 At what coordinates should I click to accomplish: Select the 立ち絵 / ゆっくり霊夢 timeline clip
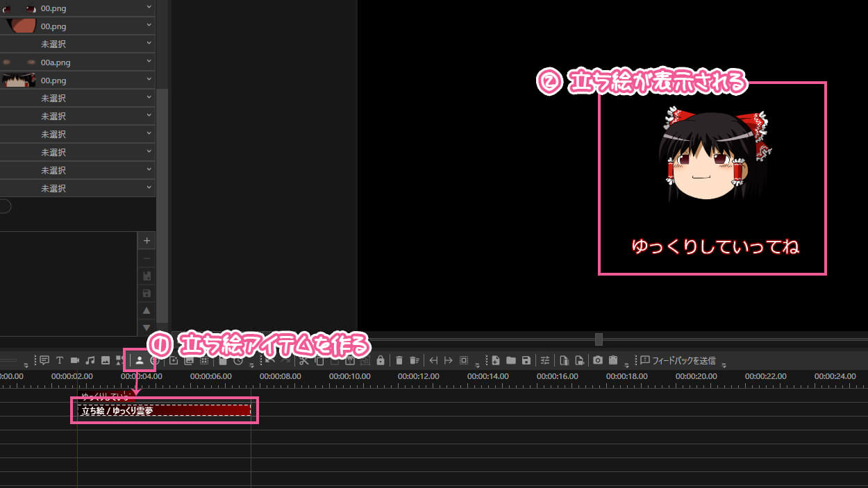pyautogui.click(x=164, y=410)
